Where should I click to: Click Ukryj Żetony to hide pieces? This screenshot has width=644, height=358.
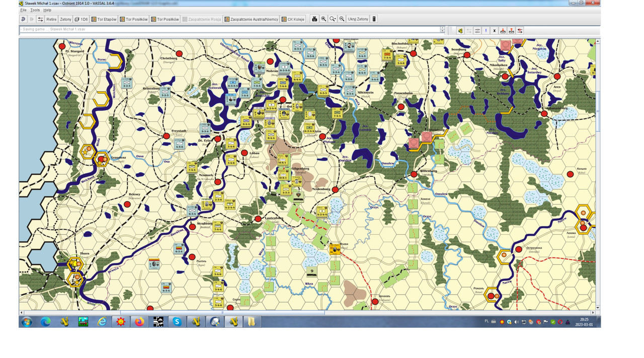tap(358, 19)
